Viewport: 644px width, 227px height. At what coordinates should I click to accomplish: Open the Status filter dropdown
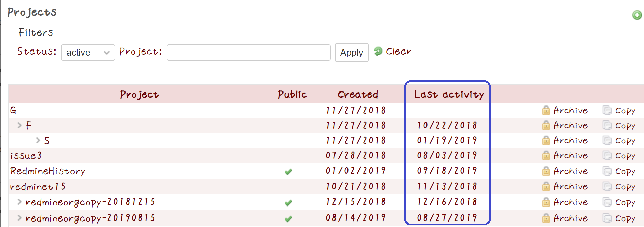(x=88, y=53)
